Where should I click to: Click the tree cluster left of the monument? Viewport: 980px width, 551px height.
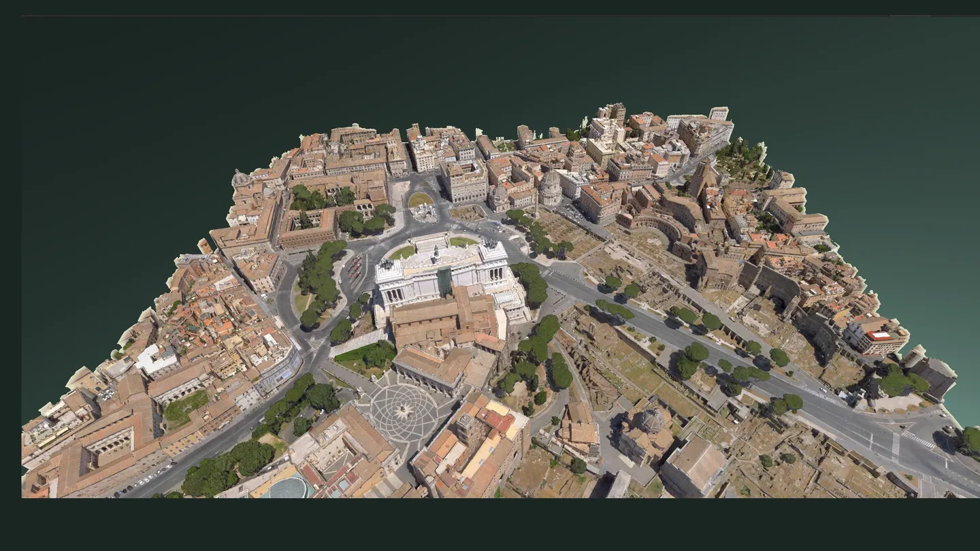[x=316, y=280]
